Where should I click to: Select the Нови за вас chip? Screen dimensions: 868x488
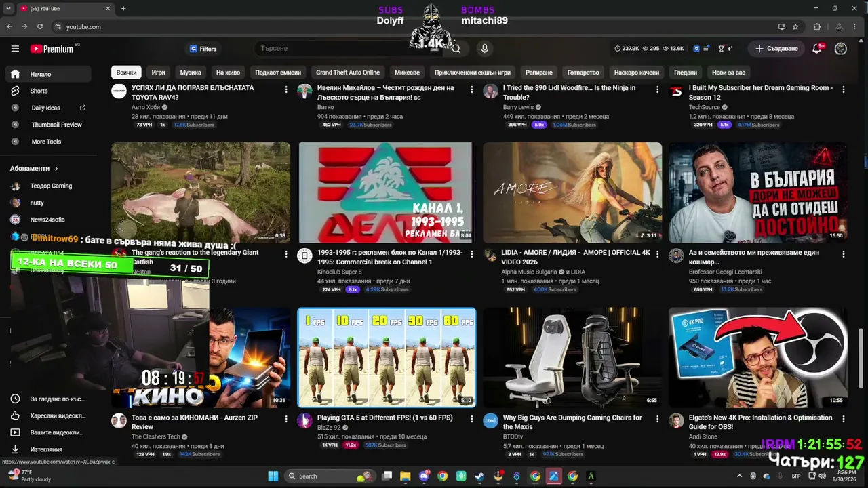(x=728, y=73)
